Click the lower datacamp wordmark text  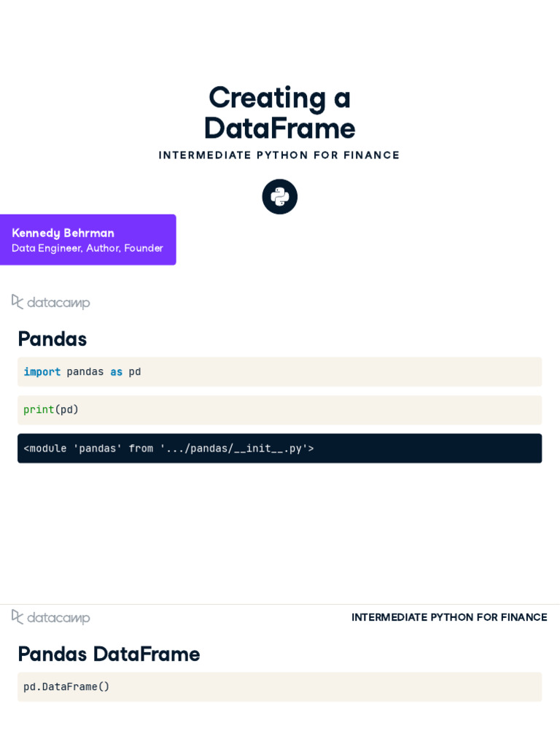58,617
